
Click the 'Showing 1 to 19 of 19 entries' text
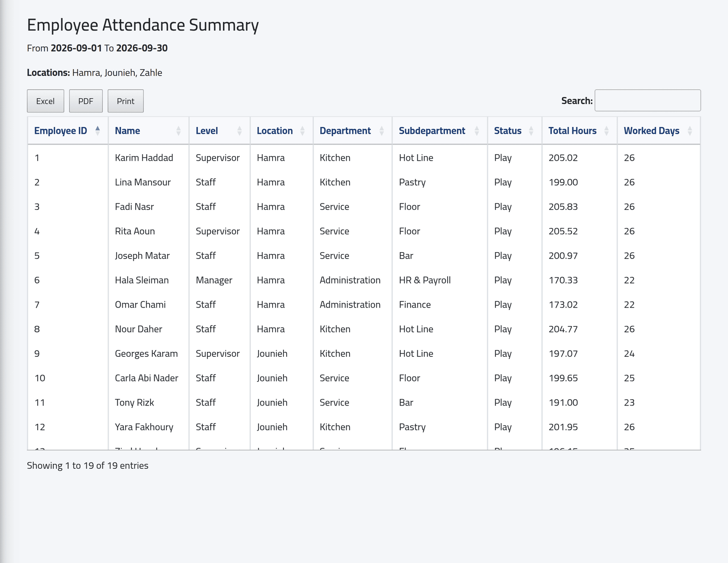(x=87, y=466)
